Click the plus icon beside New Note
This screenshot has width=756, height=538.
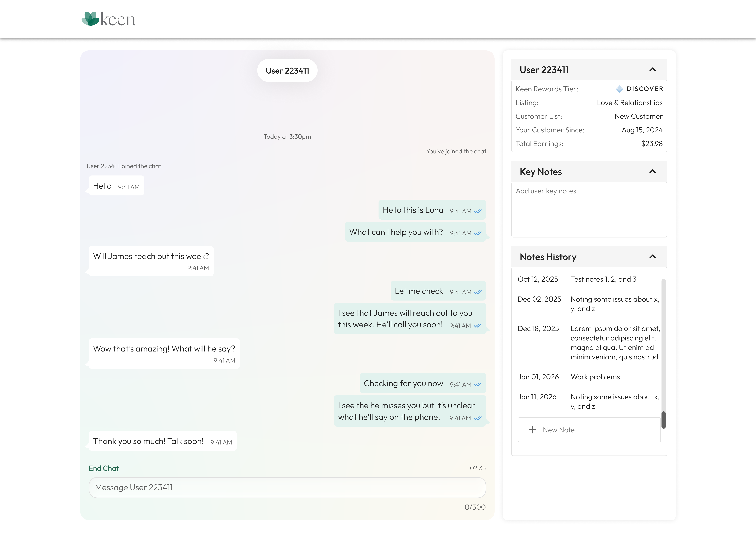[532, 430]
